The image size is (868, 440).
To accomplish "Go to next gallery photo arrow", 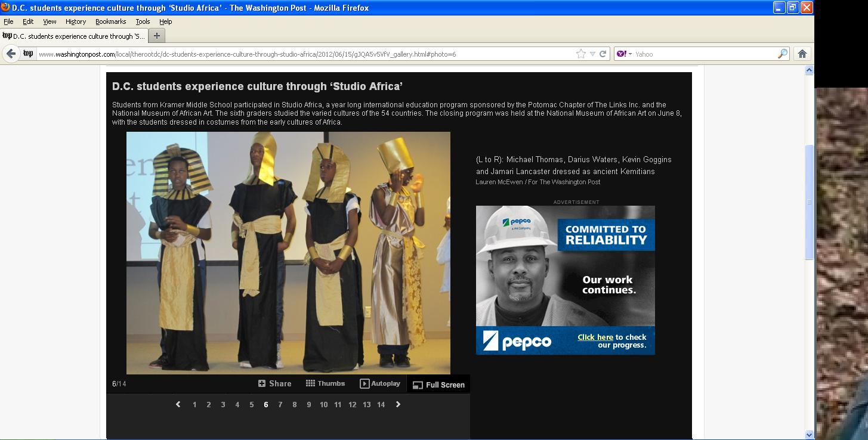I will coord(398,404).
